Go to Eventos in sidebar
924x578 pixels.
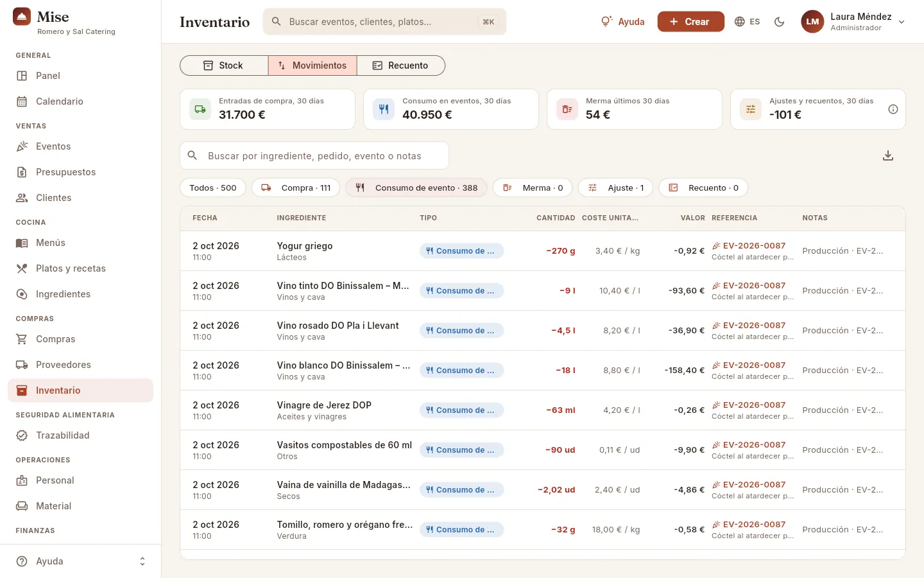pos(80,146)
